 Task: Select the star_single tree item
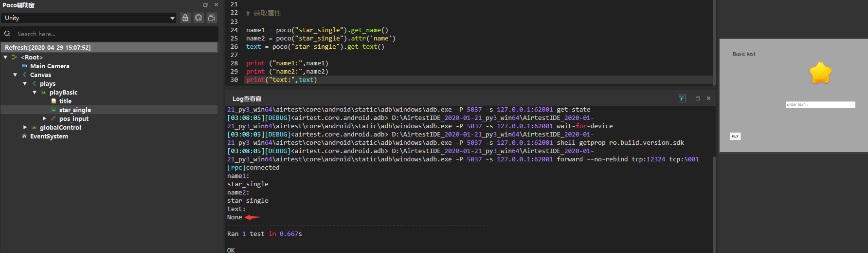(75, 110)
